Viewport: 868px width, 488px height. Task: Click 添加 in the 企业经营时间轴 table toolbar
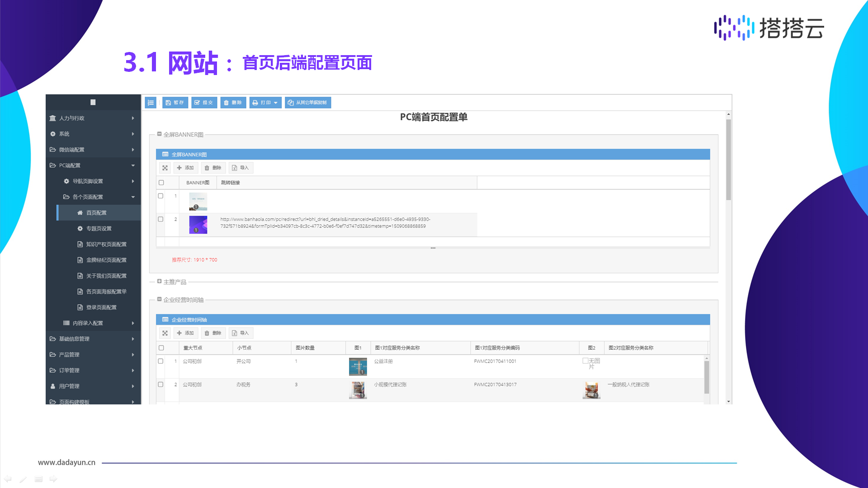click(185, 333)
